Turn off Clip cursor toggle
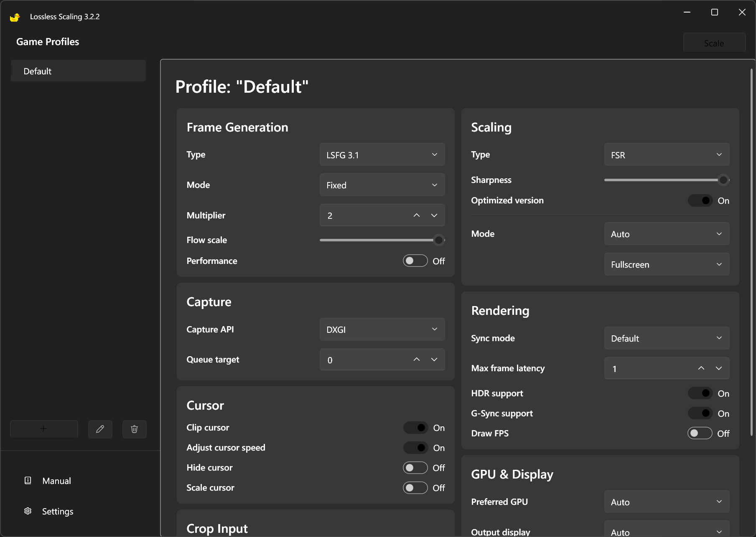756x537 pixels. (x=415, y=428)
